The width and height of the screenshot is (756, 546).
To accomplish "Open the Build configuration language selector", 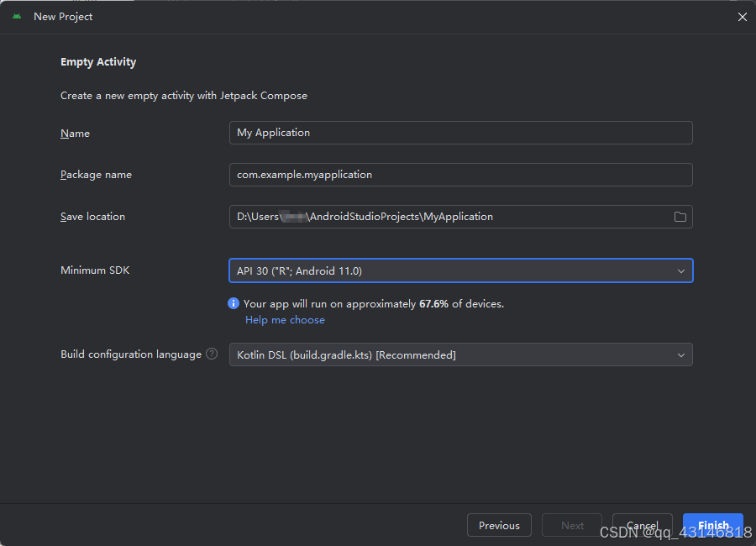I will coord(460,354).
